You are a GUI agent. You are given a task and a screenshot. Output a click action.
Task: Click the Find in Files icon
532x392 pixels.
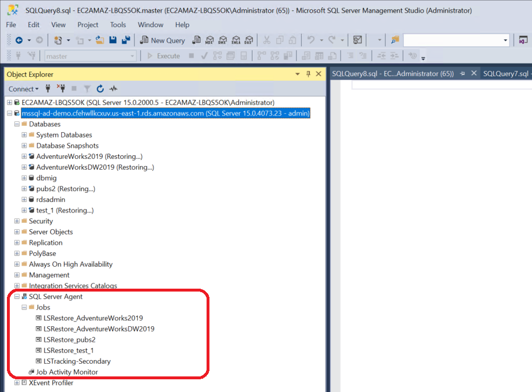click(x=395, y=40)
